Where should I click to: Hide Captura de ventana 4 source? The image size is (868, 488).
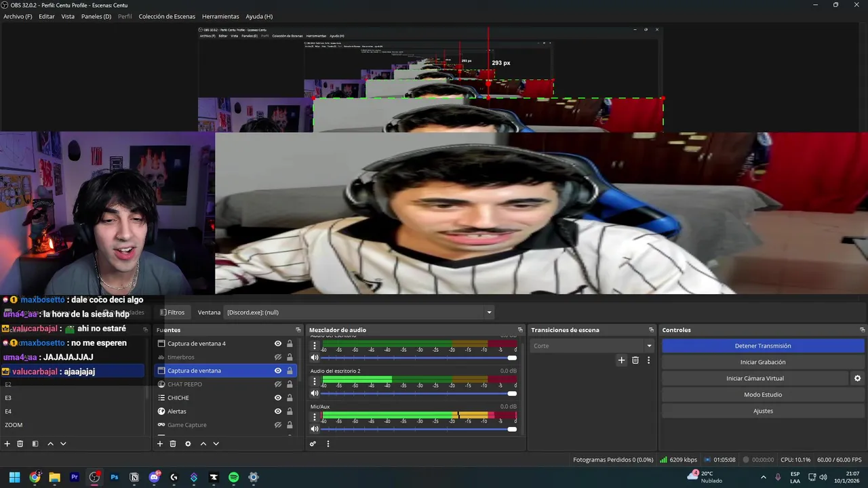tap(278, 344)
